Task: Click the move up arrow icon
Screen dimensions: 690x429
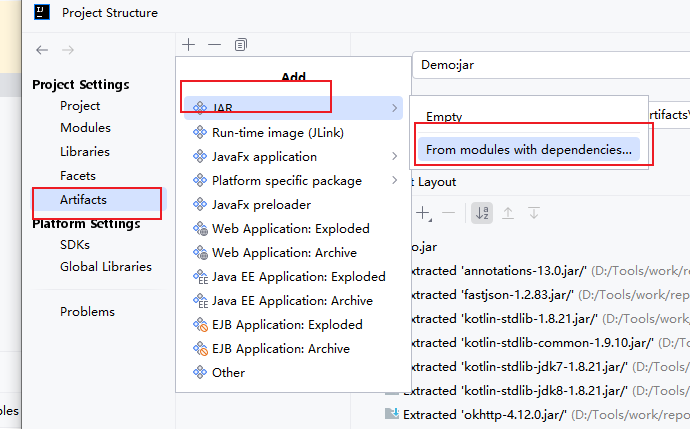Action: [x=508, y=213]
